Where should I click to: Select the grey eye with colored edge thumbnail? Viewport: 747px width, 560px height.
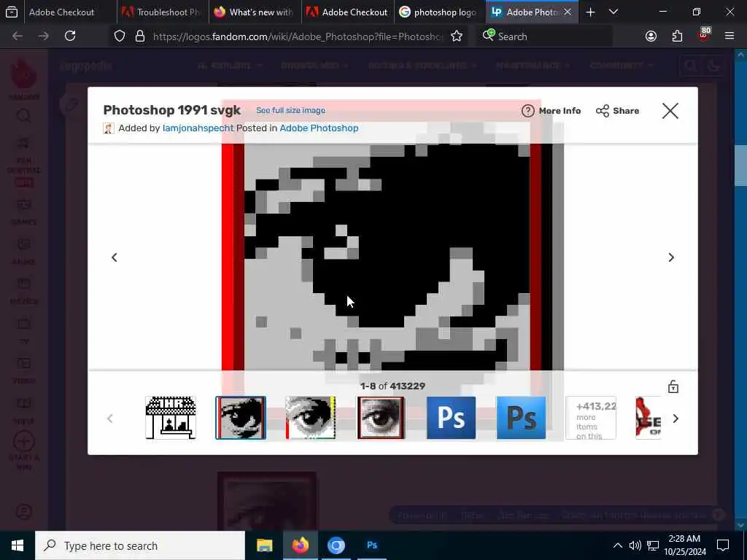(x=311, y=418)
